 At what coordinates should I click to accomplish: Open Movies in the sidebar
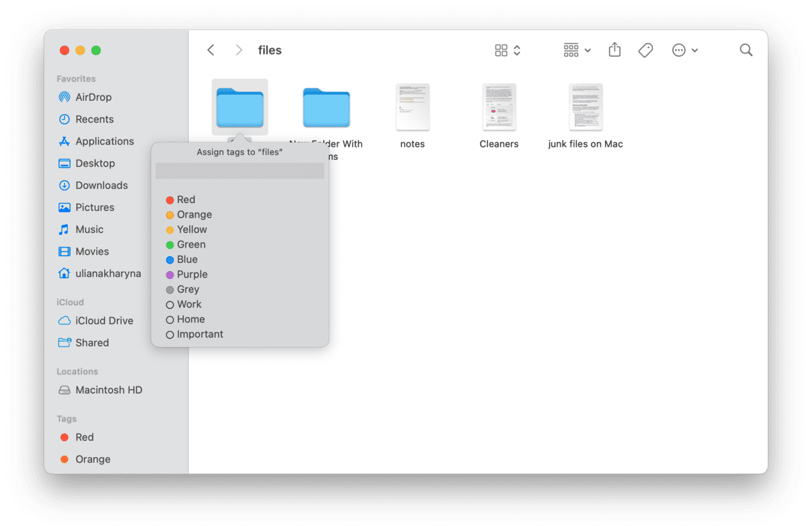83,251
